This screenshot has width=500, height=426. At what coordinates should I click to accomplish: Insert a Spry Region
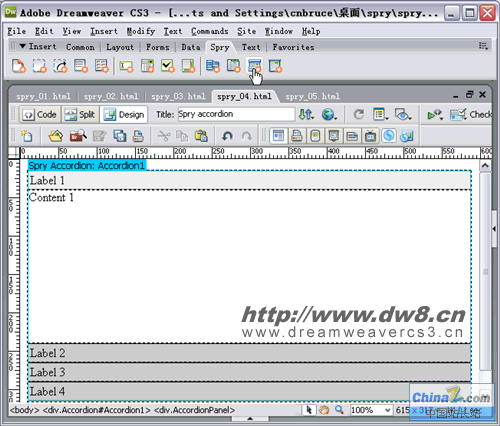click(x=39, y=66)
